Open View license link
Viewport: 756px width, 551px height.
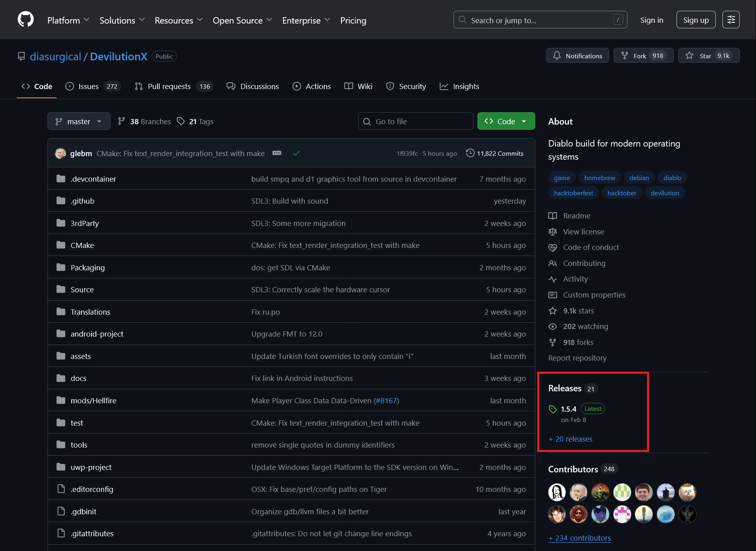click(x=584, y=232)
